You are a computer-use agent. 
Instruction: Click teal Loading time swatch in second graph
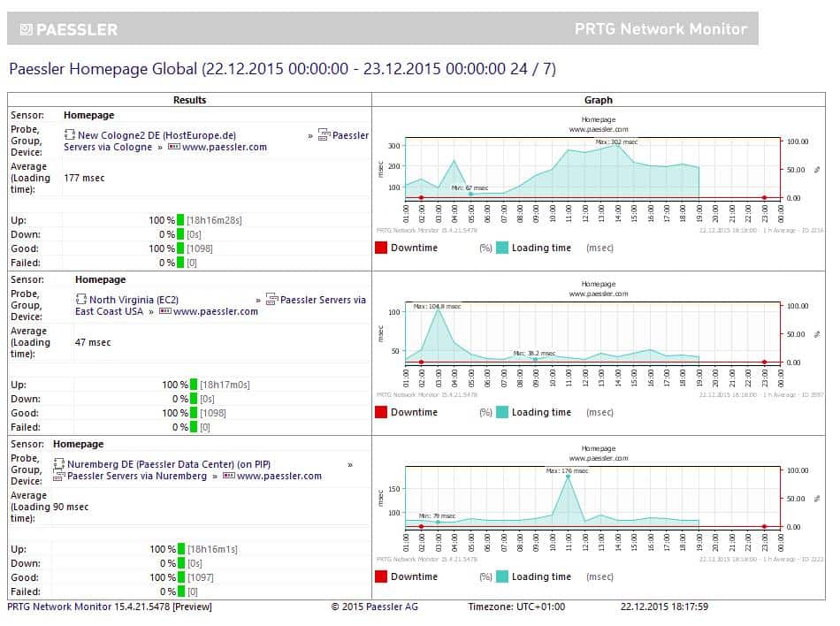502,412
